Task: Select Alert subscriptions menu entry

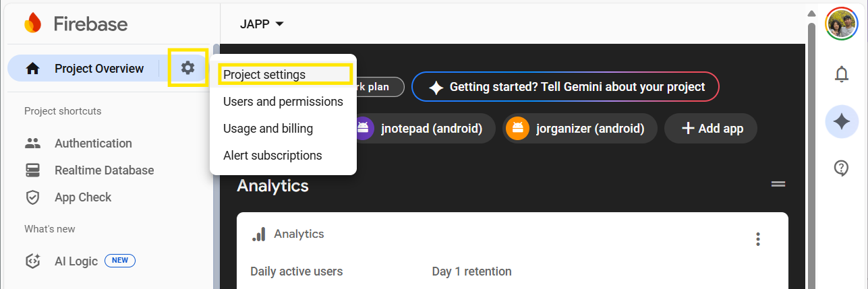Action: click(x=272, y=156)
